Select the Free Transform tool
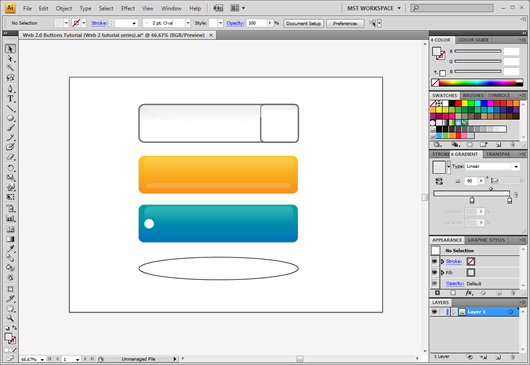This screenshot has width=530, height=365. [x=10, y=197]
